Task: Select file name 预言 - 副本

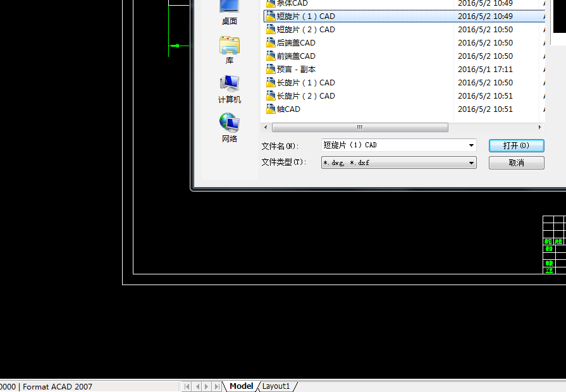Action: pyautogui.click(x=296, y=70)
